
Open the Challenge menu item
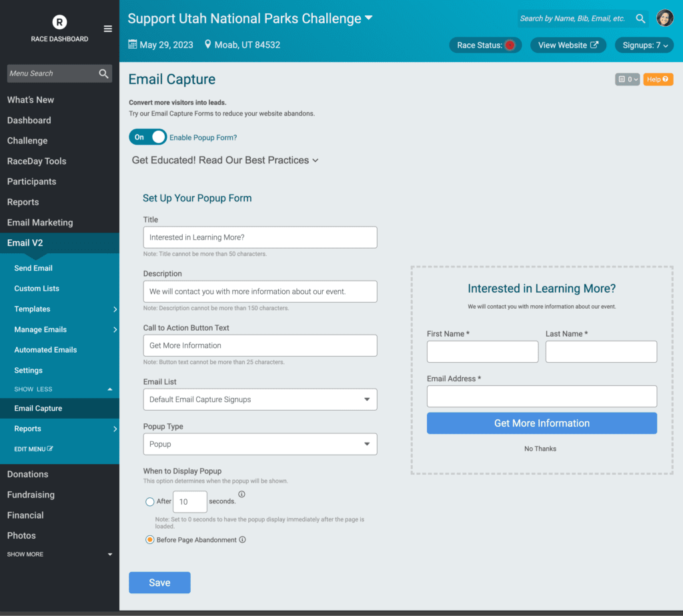(x=27, y=141)
